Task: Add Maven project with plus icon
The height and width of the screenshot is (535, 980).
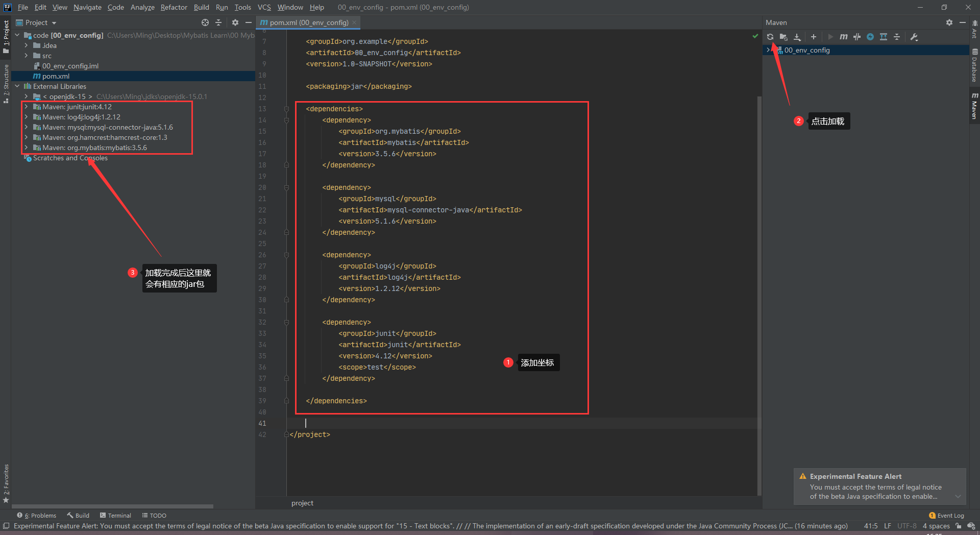Action: (x=814, y=37)
